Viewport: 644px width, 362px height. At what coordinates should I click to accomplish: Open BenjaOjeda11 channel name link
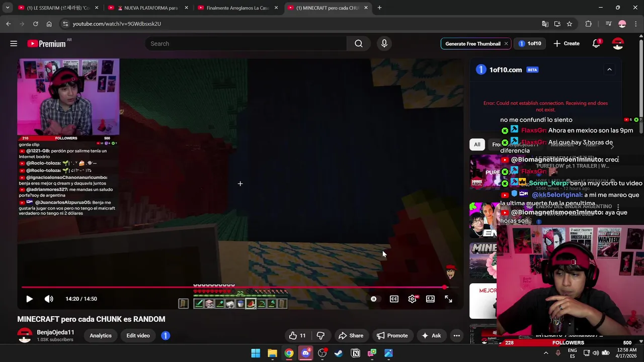point(55,332)
